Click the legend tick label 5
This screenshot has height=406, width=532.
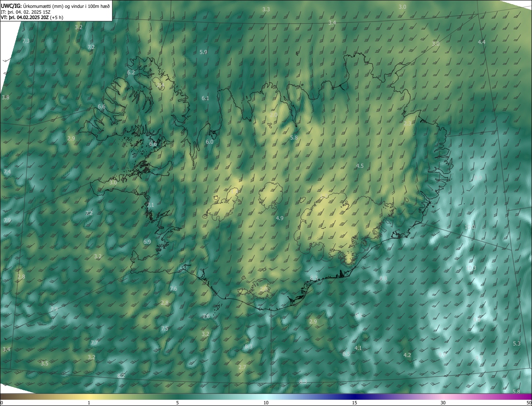pyautogui.click(x=177, y=403)
